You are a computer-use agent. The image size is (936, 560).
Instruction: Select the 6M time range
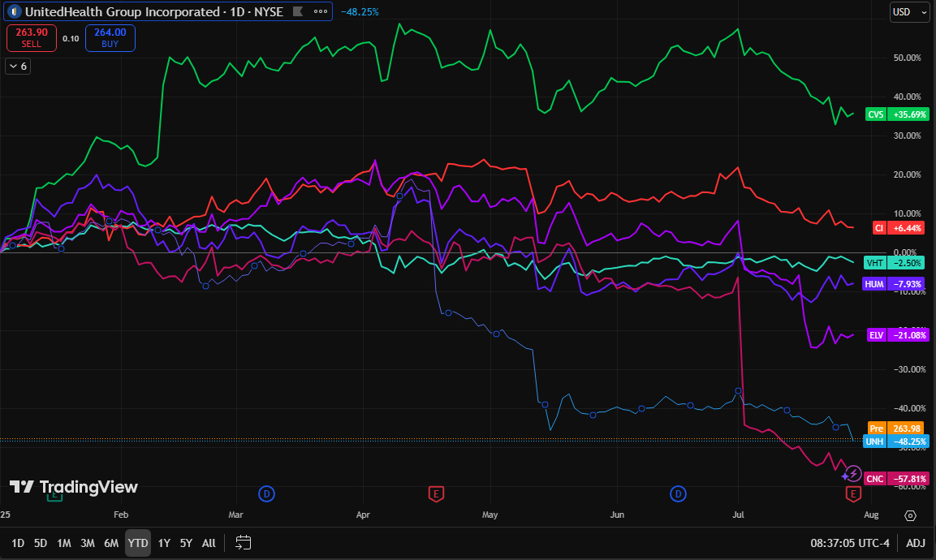[111, 543]
